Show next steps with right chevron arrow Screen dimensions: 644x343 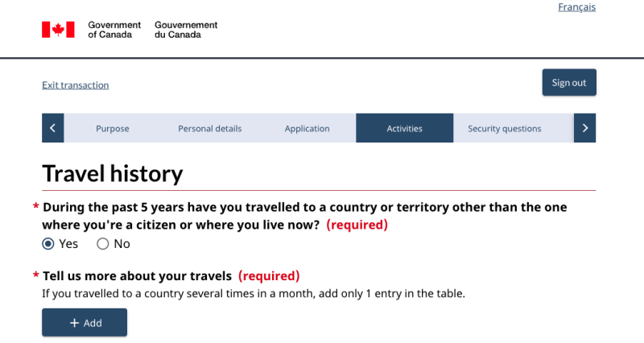coord(585,128)
